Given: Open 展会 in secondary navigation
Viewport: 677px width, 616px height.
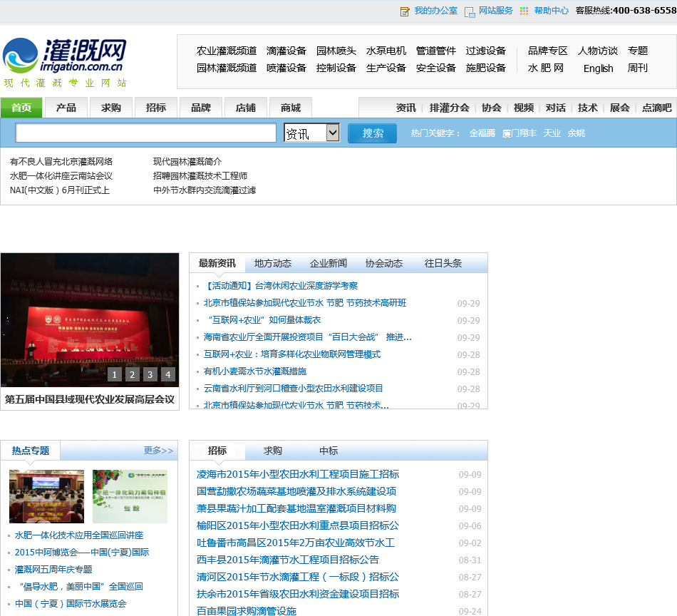Looking at the screenshot, I should click(619, 108).
